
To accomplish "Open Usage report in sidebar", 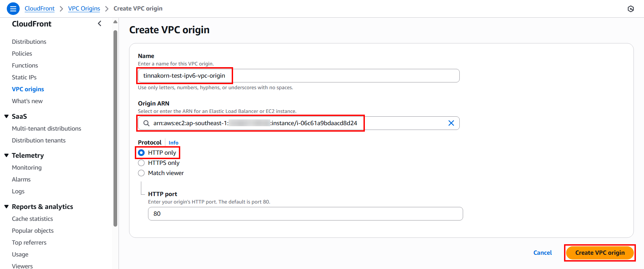I will click(x=20, y=254).
